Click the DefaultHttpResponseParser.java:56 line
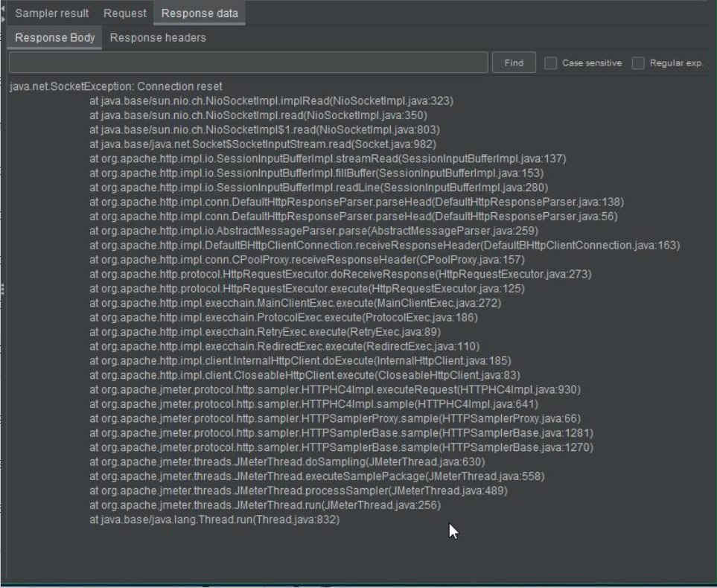Viewport: 717px width, 588px height. 354,217
